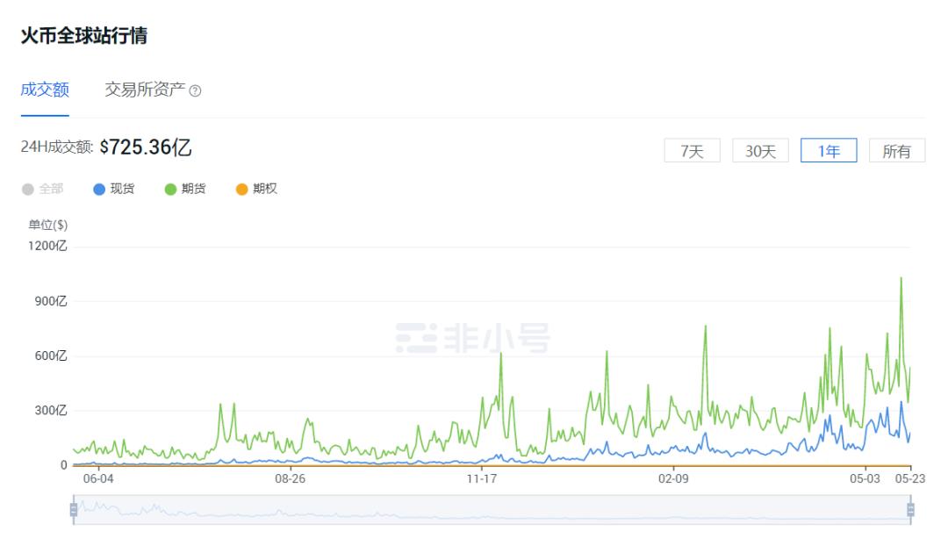Click the 24H成交额 value $725.36亿
Viewport: 948px width, 560px height.
click(146, 147)
